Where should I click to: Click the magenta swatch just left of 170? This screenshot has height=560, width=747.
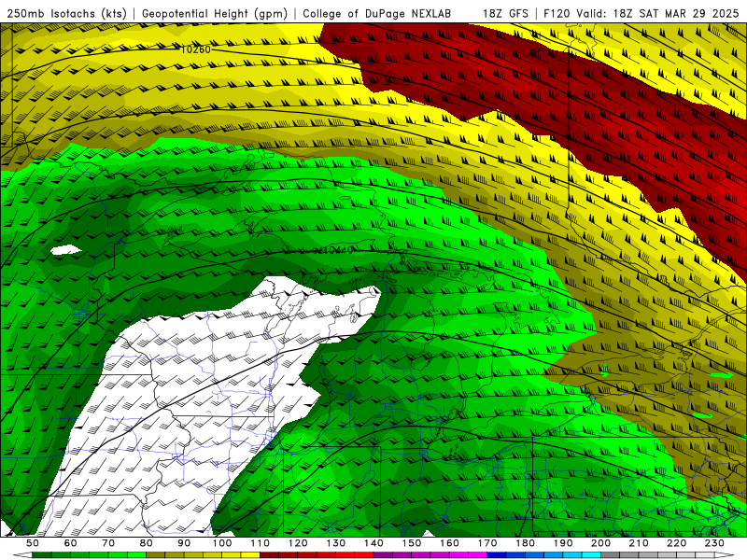478,555
